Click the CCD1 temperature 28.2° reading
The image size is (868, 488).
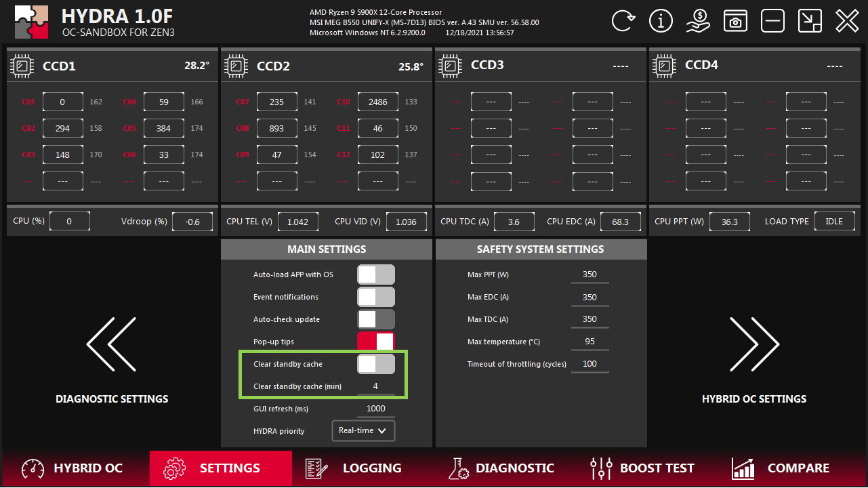coord(197,66)
